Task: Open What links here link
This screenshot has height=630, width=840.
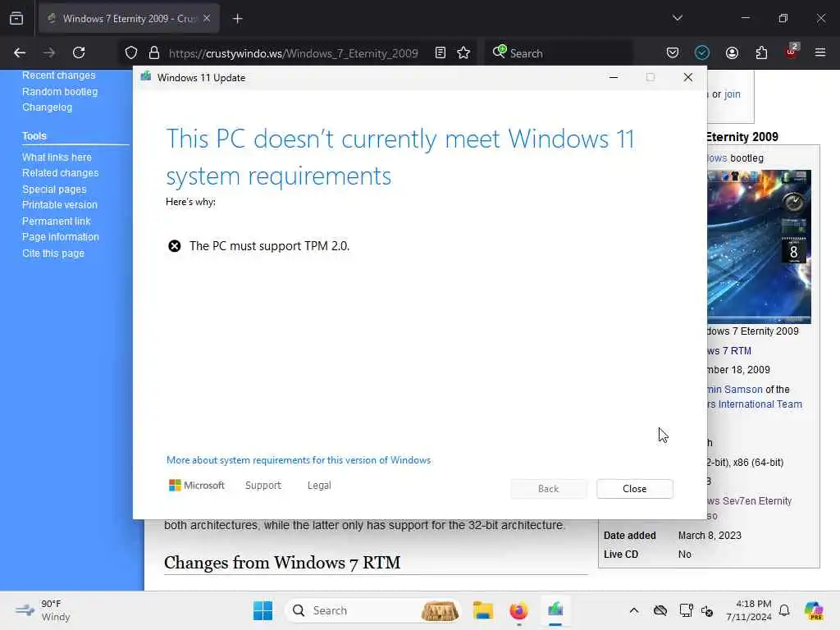Action: coord(57,157)
